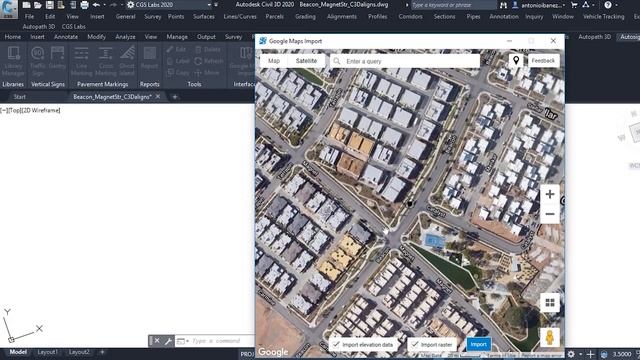The width and height of the screenshot is (640, 360).
Task: Open a new drawing tab with plus button
Action: [175, 97]
